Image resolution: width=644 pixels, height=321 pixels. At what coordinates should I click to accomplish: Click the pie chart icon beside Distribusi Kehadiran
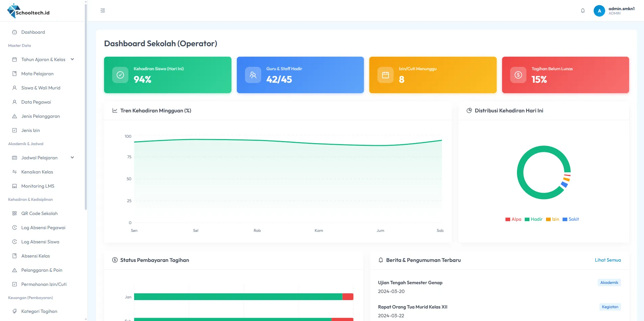click(469, 111)
